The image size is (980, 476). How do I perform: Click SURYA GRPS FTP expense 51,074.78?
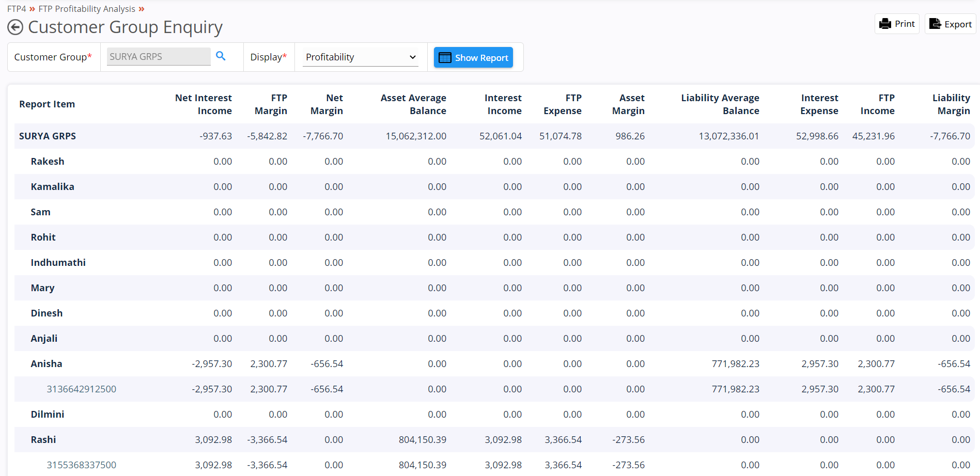pyautogui.click(x=561, y=136)
